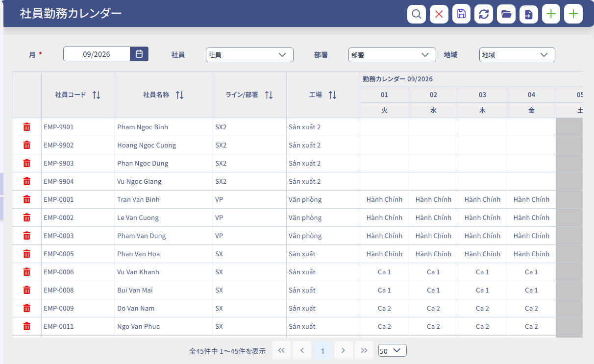Delete the EMP-0002 Le Van Cuong row
Image resolution: width=594 pixels, height=364 pixels.
pos(27,218)
